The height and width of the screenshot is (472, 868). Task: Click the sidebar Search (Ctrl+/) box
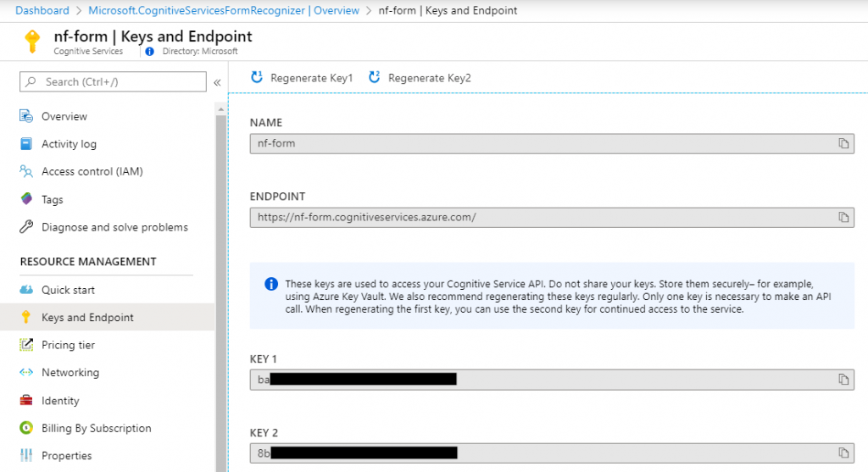113,82
